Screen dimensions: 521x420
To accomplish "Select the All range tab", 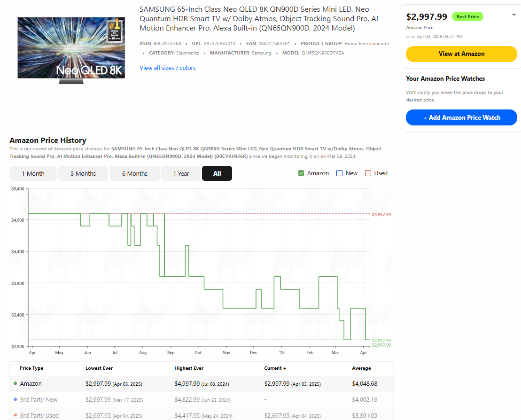I will [217, 173].
